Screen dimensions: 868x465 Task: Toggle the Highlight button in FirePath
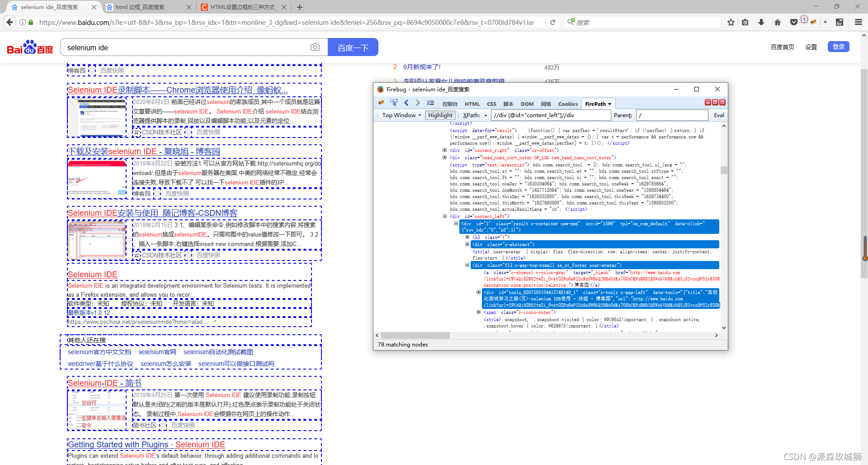[x=440, y=115]
